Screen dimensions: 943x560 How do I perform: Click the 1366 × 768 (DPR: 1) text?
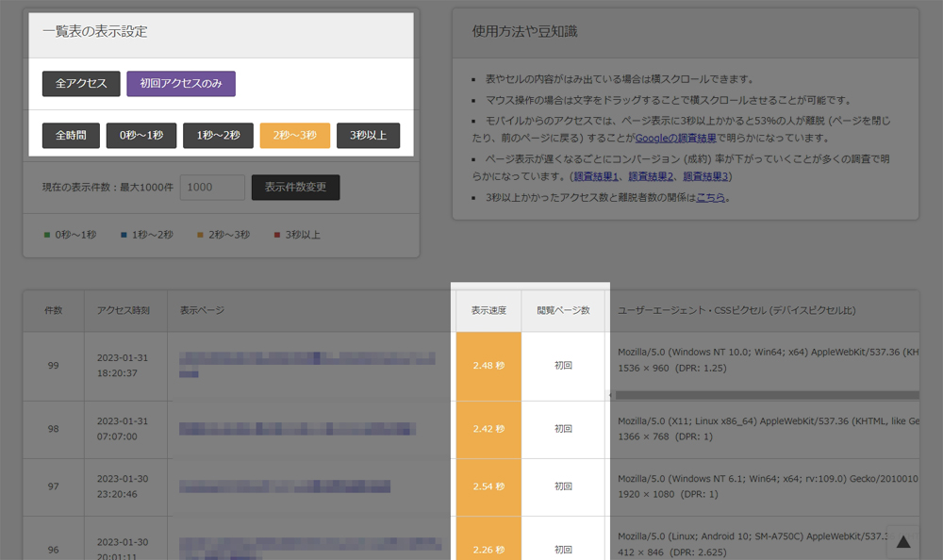click(665, 436)
